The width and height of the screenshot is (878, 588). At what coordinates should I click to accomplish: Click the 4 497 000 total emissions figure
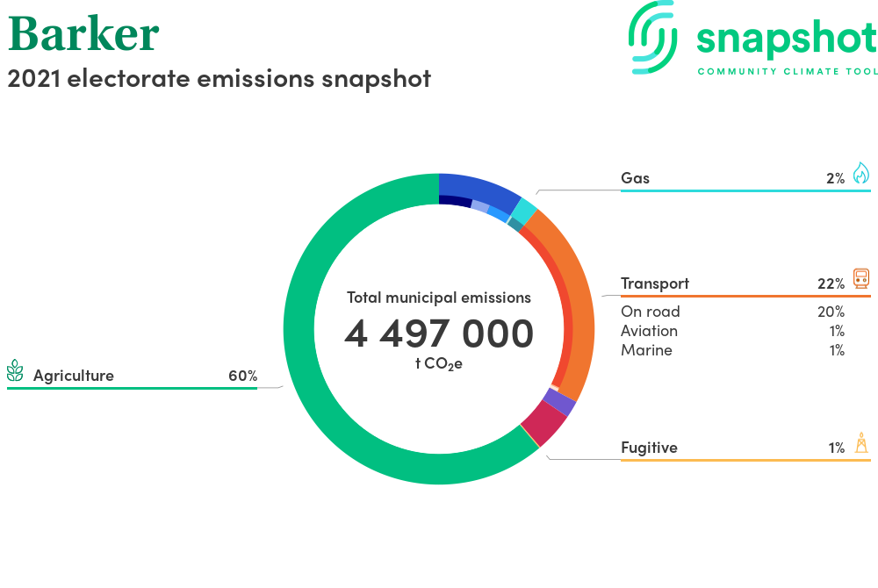point(439,333)
